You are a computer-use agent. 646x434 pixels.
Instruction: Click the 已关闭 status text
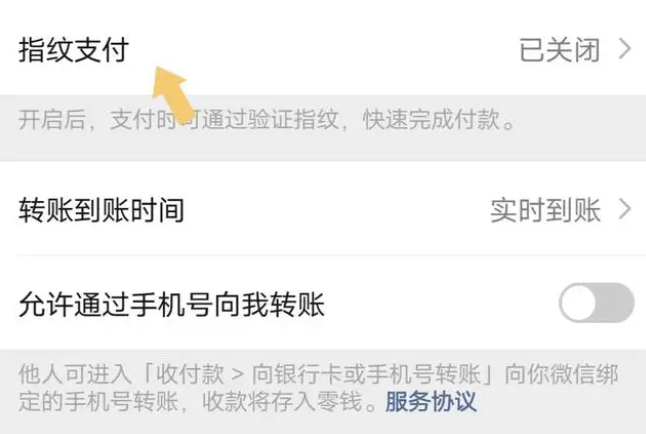click(559, 50)
